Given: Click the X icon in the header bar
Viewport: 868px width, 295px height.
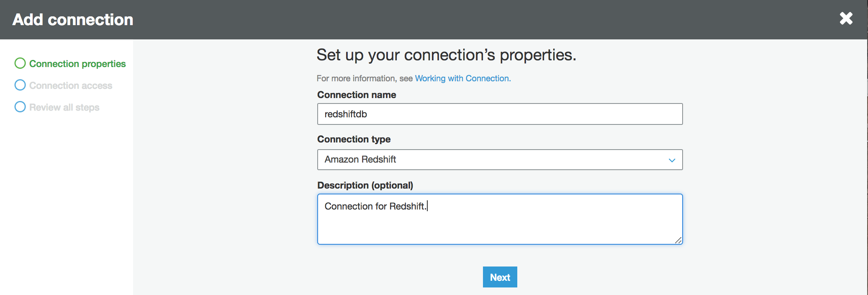Looking at the screenshot, I should [846, 18].
